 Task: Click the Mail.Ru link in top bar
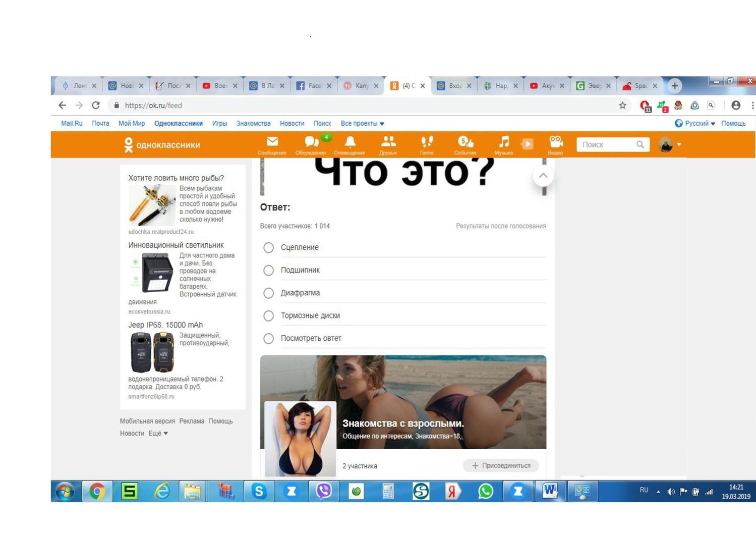pos(72,123)
